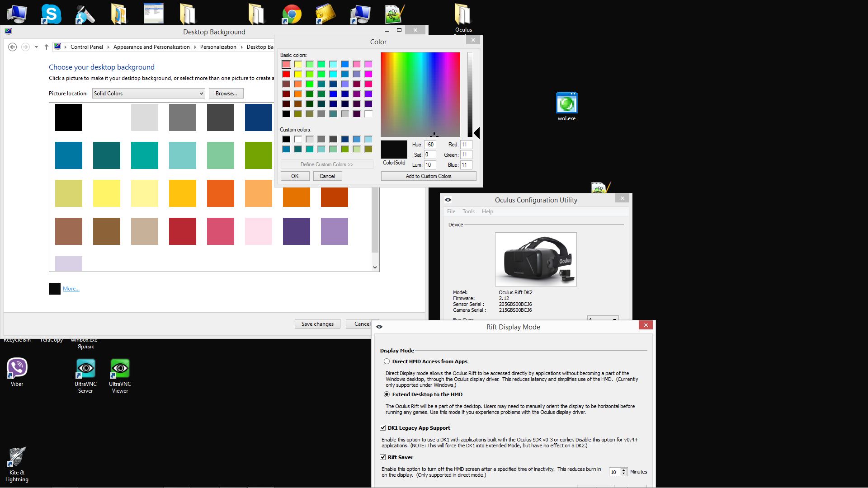This screenshot has width=868, height=488.
Task: Click Personalization breadcrumb
Action: [x=218, y=47]
